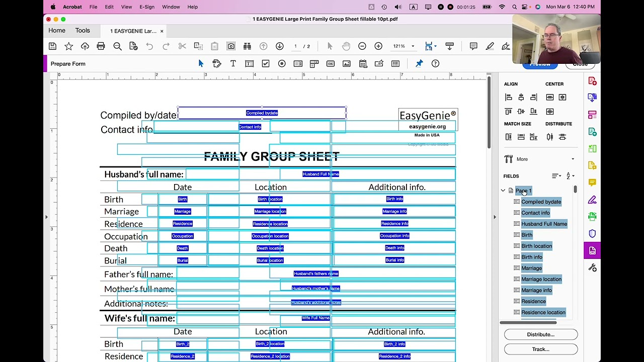Select Marriage location in fields list

541,279
